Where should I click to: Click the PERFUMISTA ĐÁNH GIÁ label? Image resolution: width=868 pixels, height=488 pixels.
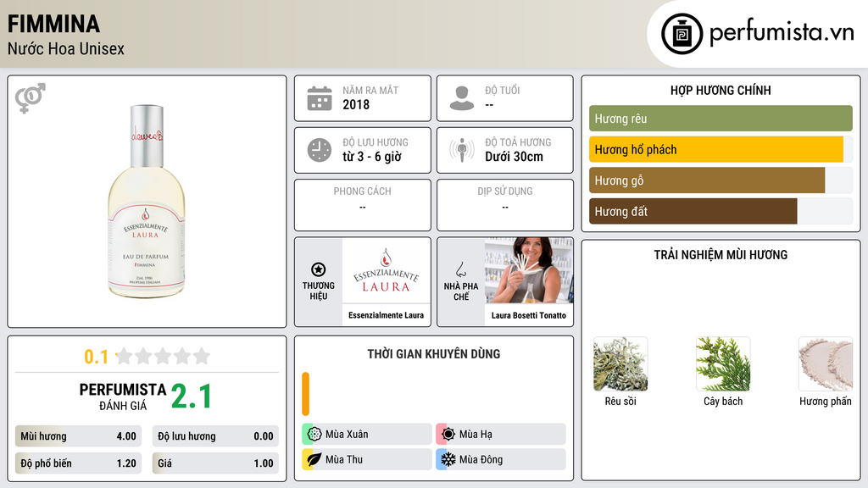pos(123,396)
